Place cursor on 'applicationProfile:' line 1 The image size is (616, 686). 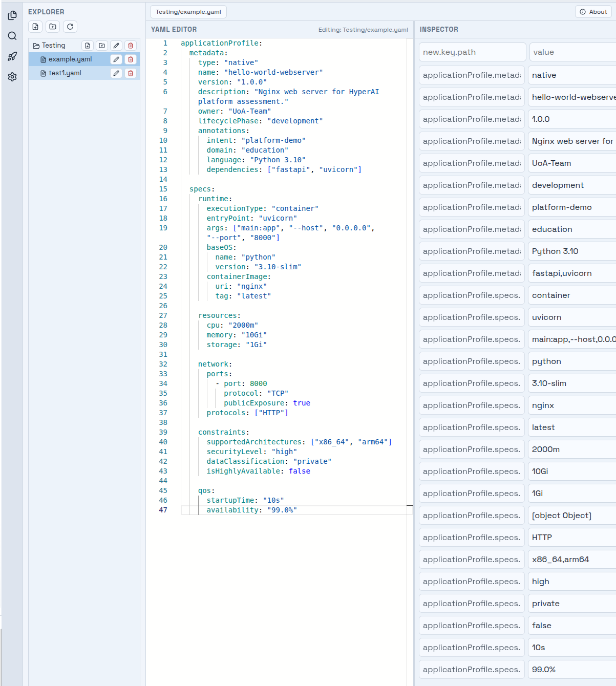[221, 44]
